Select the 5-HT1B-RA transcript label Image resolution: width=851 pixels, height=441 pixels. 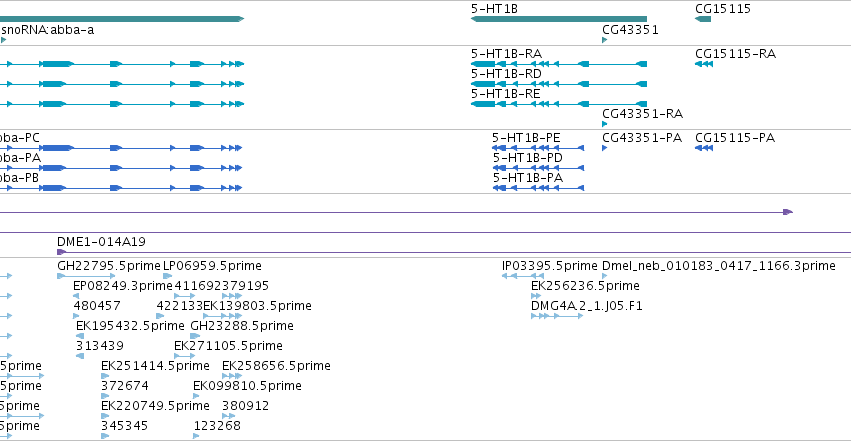(x=506, y=54)
